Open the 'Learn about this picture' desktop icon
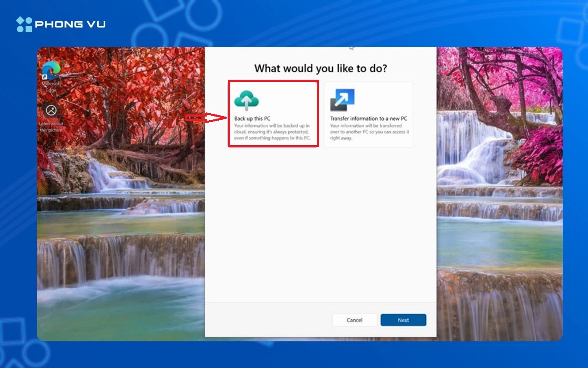Image resolution: width=588 pixels, height=368 pixels. coord(51,117)
